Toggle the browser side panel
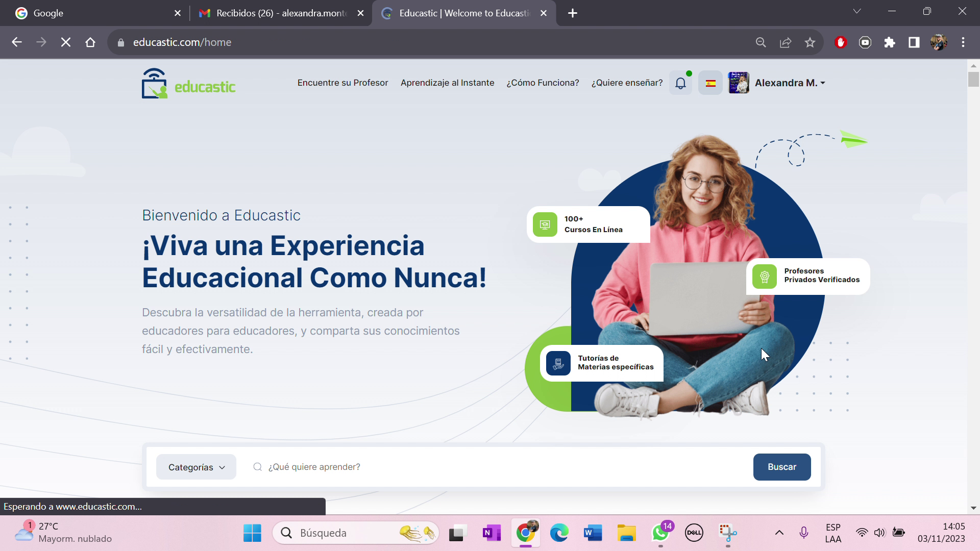980x551 pixels. [914, 42]
